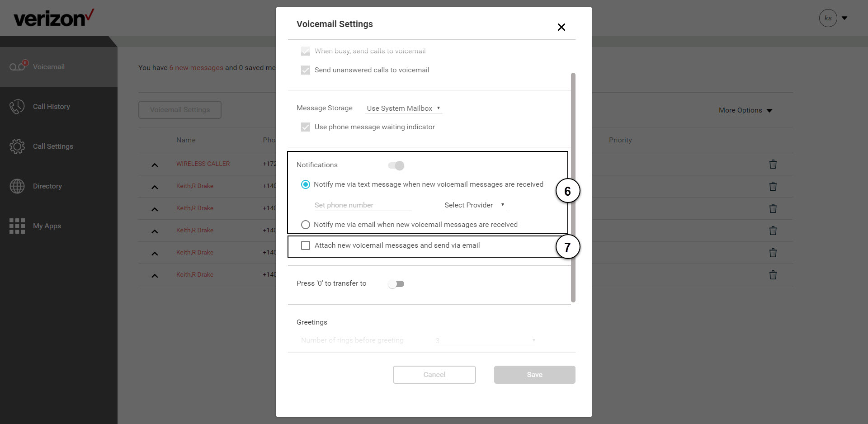The image size is (868, 424).
Task: Open the Call Settings gear icon
Action: 17,146
